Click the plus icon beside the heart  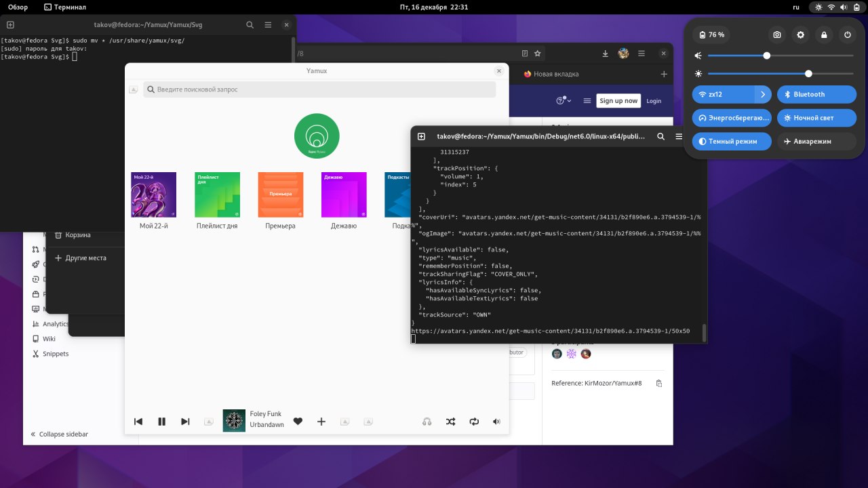click(321, 422)
